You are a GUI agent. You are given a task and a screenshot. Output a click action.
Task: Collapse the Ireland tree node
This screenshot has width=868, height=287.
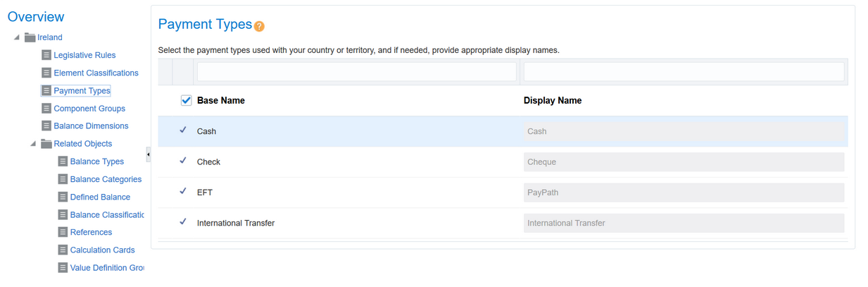(16, 37)
